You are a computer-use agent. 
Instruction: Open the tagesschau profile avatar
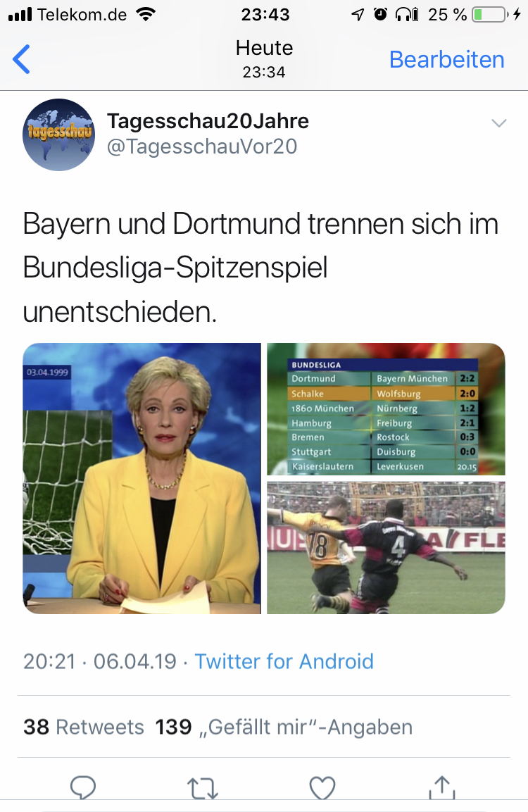[59, 135]
